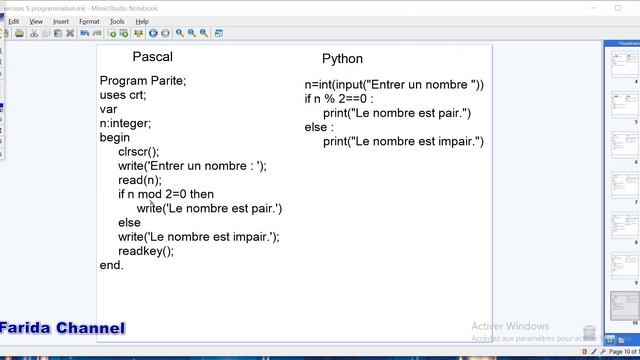Open the Help menu

142,21
